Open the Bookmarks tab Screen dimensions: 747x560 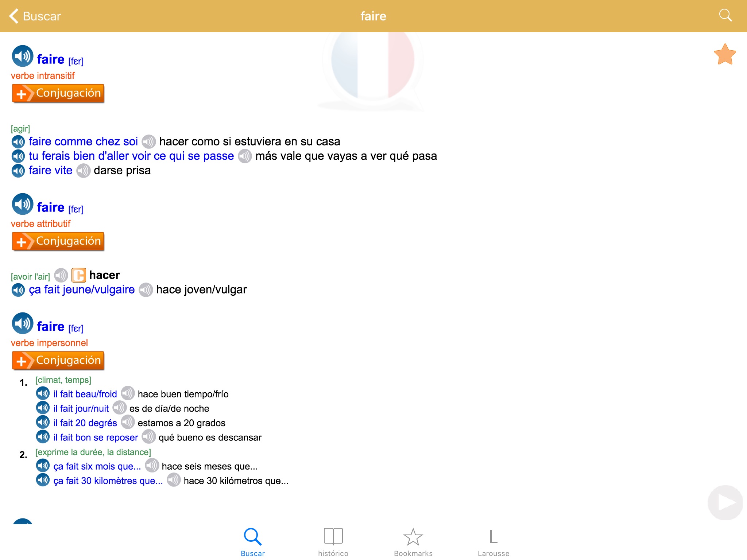(x=413, y=542)
